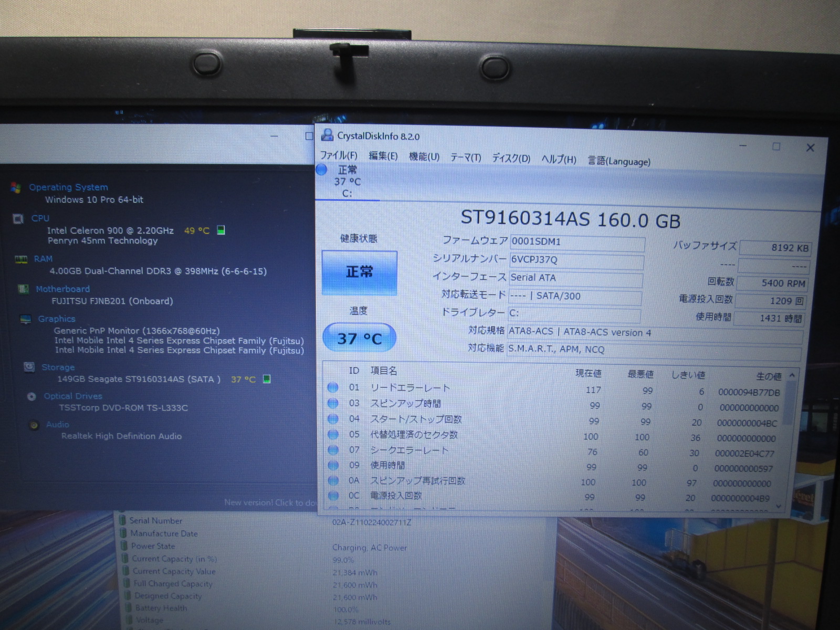Click the Operating System Windows icon
The height and width of the screenshot is (630, 840).
click(x=16, y=187)
